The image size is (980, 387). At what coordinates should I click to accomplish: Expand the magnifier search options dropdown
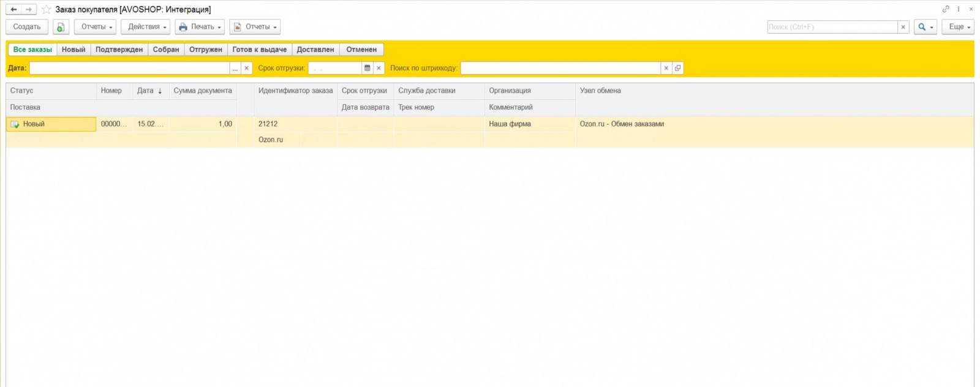pyautogui.click(x=925, y=27)
